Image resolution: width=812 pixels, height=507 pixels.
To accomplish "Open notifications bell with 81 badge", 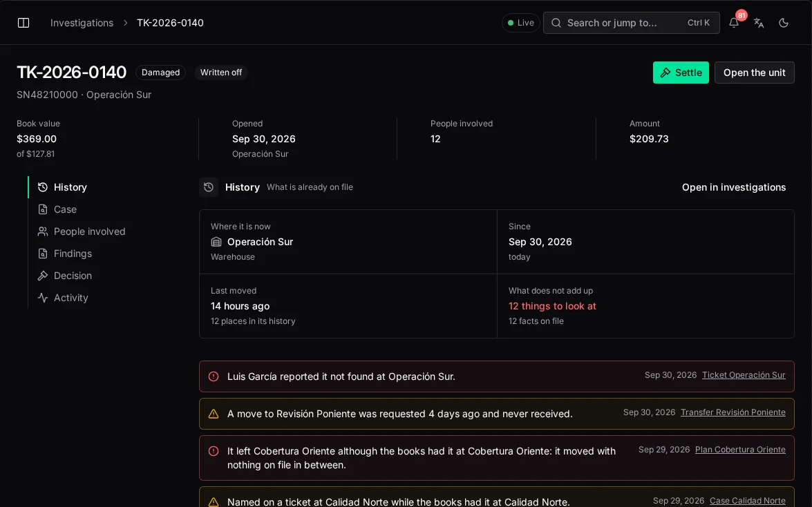I will pos(734,23).
